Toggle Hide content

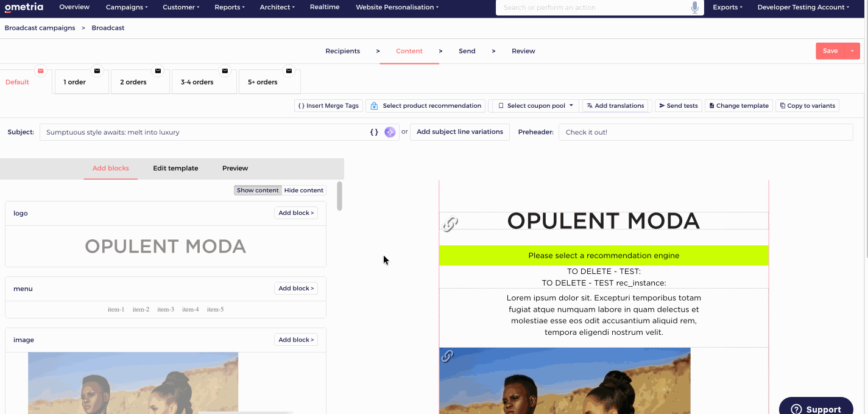[304, 191]
